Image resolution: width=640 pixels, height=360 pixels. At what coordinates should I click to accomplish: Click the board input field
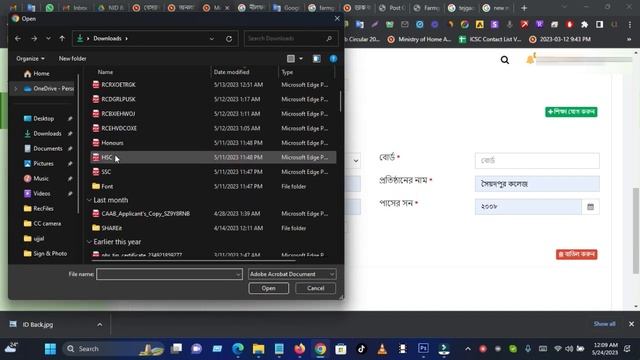[537, 161]
